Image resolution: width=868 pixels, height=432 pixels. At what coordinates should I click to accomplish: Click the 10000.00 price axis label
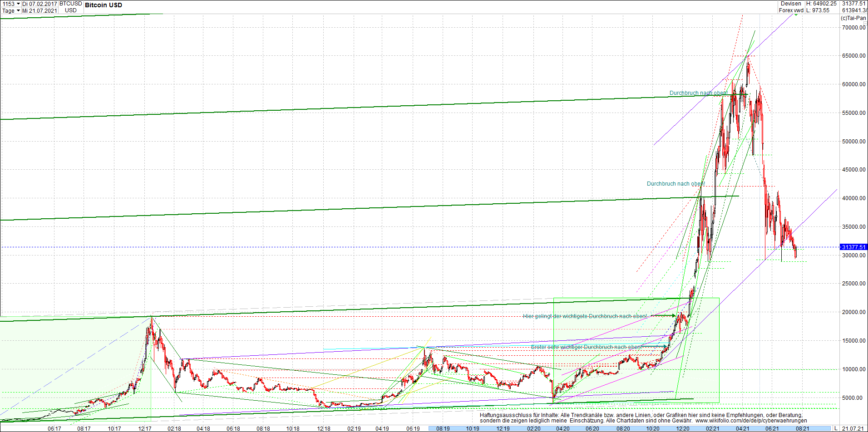click(x=854, y=369)
